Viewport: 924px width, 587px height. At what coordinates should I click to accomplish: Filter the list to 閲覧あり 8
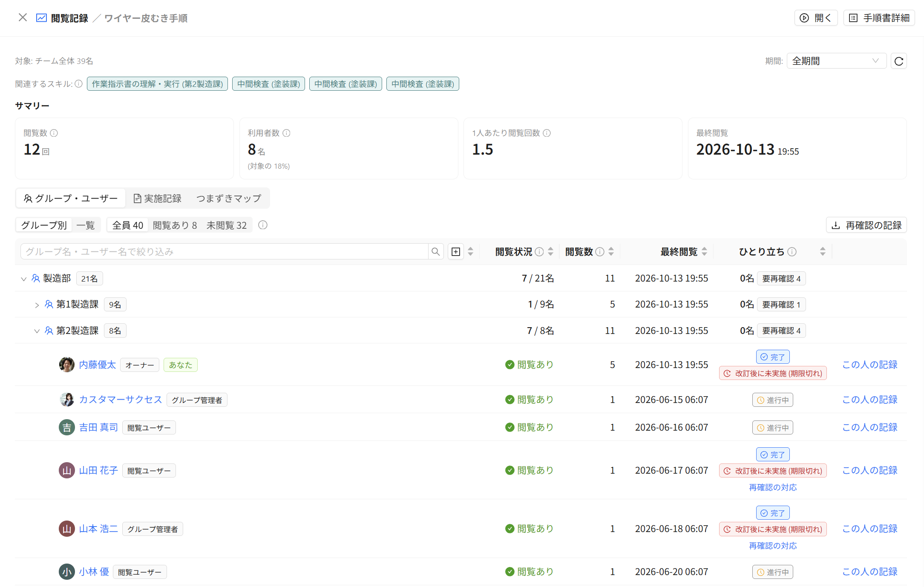click(x=175, y=225)
